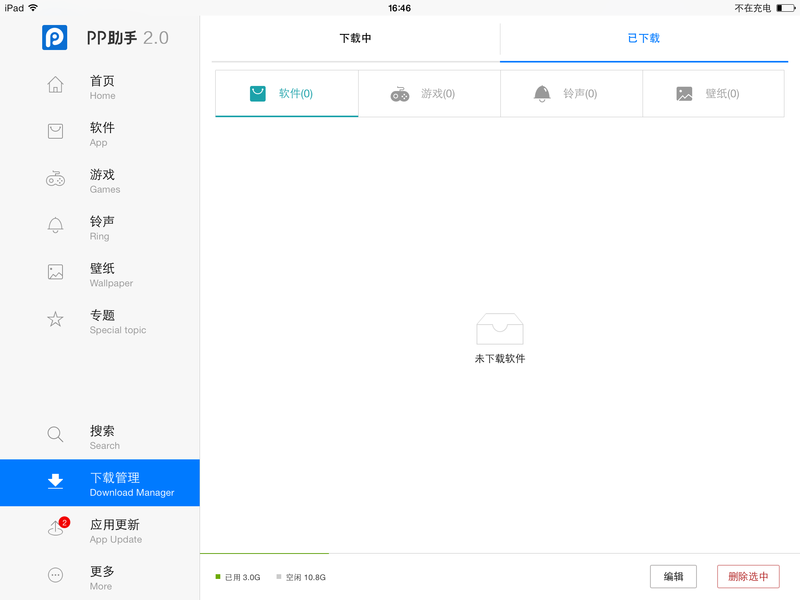The width and height of the screenshot is (800, 600).
Task: Click the PP助手 logo icon
Action: [55, 37]
